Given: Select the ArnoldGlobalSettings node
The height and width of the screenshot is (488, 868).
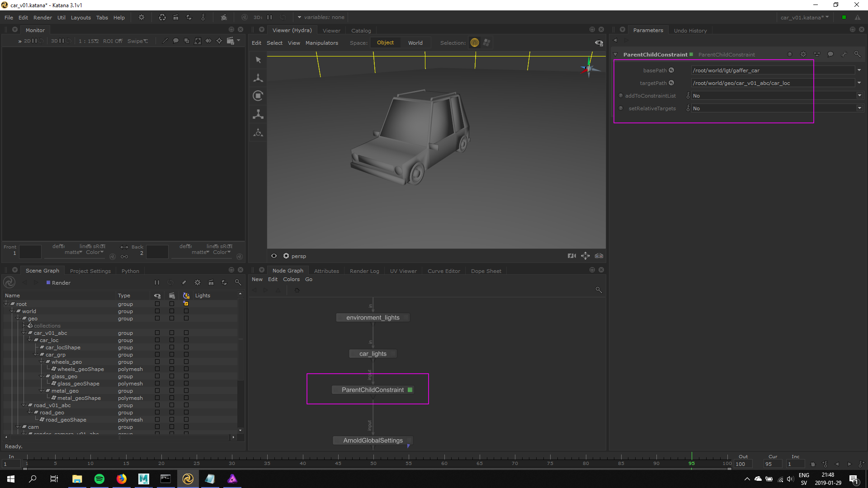Looking at the screenshot, I should 373,440.
